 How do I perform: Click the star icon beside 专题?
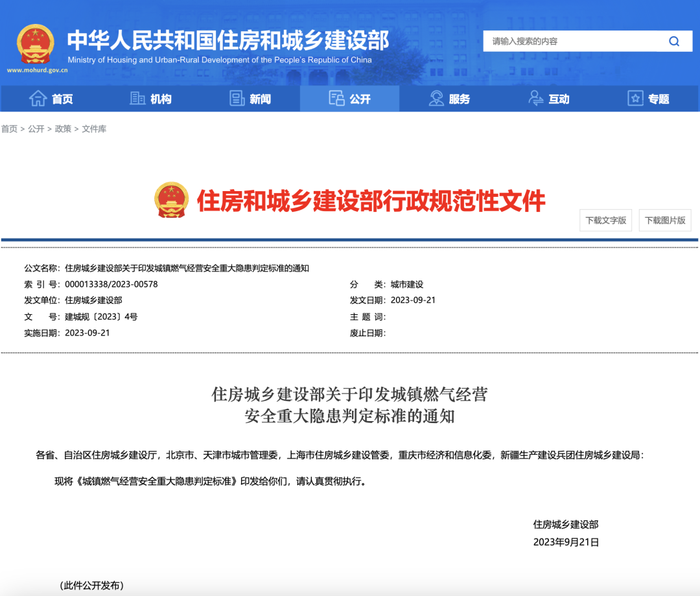[x=635, y=98]
